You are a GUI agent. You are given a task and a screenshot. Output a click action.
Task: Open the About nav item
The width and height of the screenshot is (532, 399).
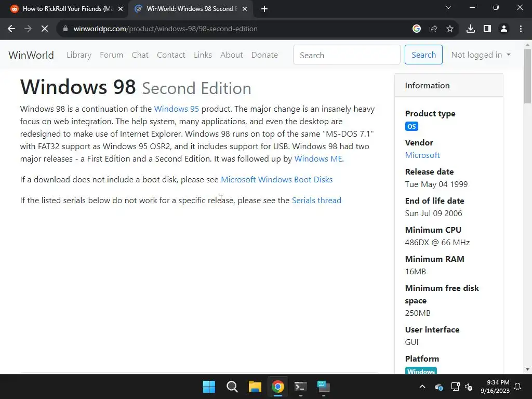(x=231, y=55)
